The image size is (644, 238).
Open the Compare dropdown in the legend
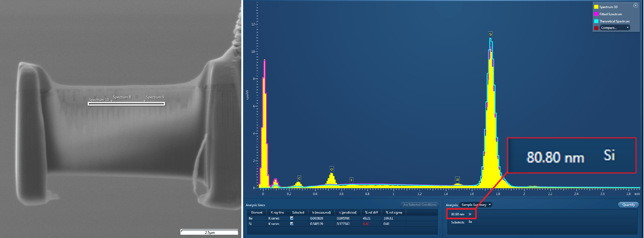pos(615,28)
